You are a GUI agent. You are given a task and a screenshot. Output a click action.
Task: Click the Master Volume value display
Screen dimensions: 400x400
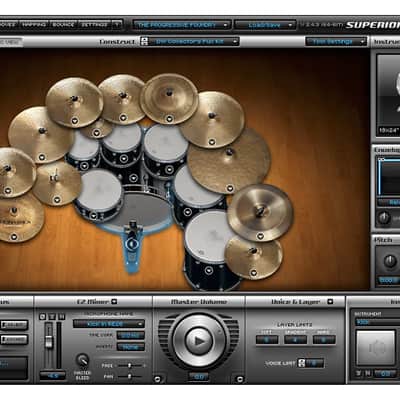click(199, 377)
